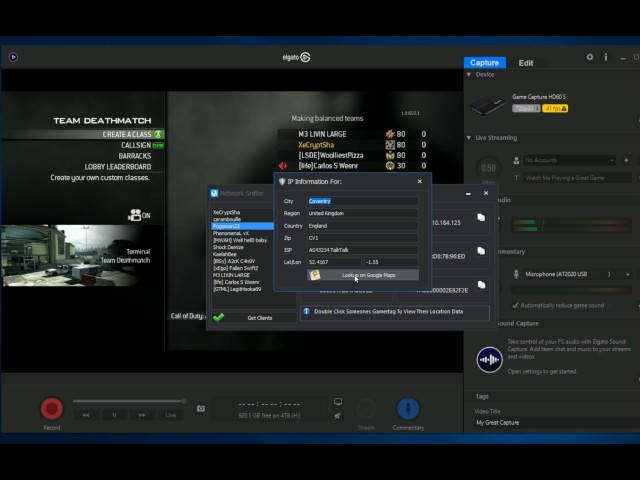Toggle the blue Commentary microphone button
Viewport: 640px width, 480px height.
(x=408, y=408)
